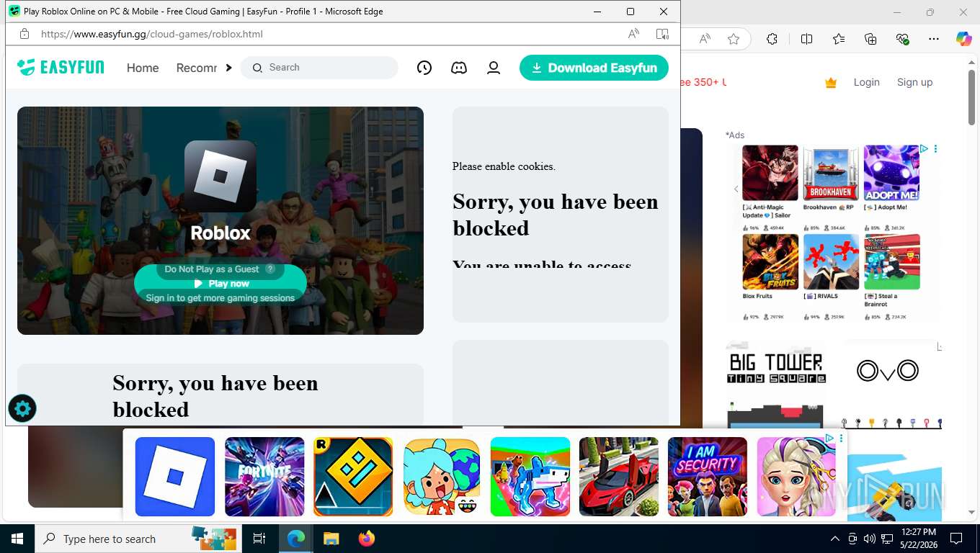Open the blue blocky dog game tile
Screen dimensions: 980x553
click(x=530, y=477)
